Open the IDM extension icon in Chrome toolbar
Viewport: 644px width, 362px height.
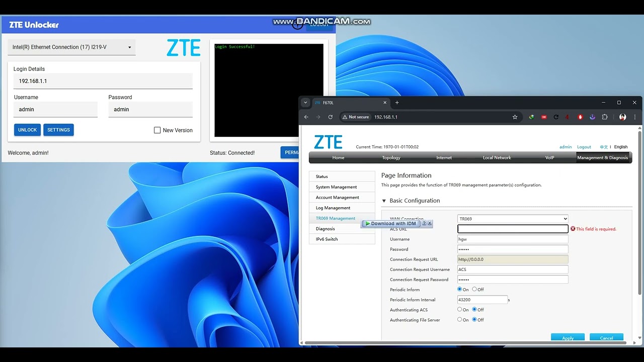tap(531, 117)
